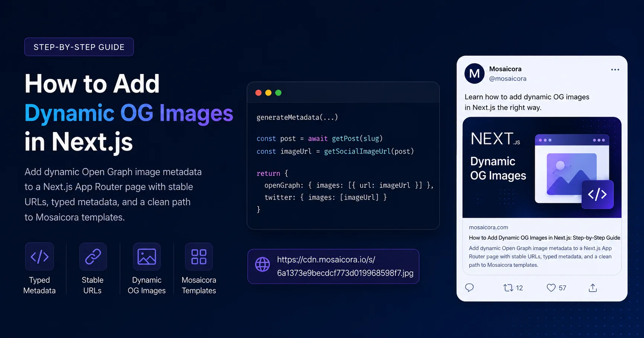Screen dimensions: 644x338
Task: Click the 'return {' code line
Action: tap(272, 173)
